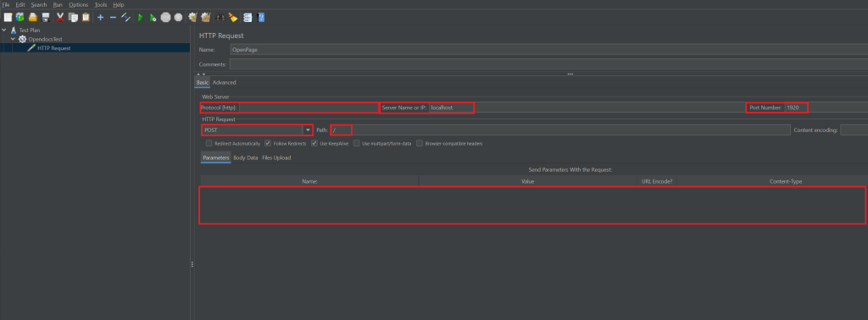The height and width of the screenshot is (320, 868).
Task: Click the Open file folder icon
Action: pyautogui.click(x=33, y=18)
